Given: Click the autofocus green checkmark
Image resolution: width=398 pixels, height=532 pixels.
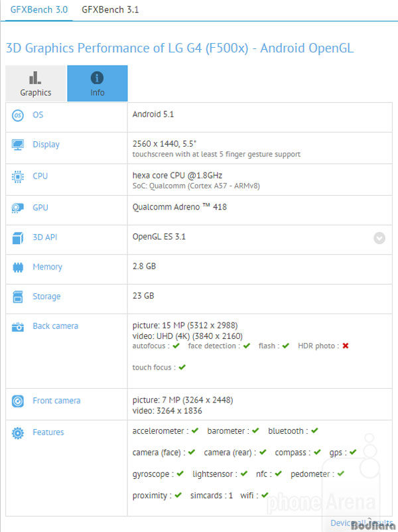Looking at the screenshot, I should click(176, 346).
